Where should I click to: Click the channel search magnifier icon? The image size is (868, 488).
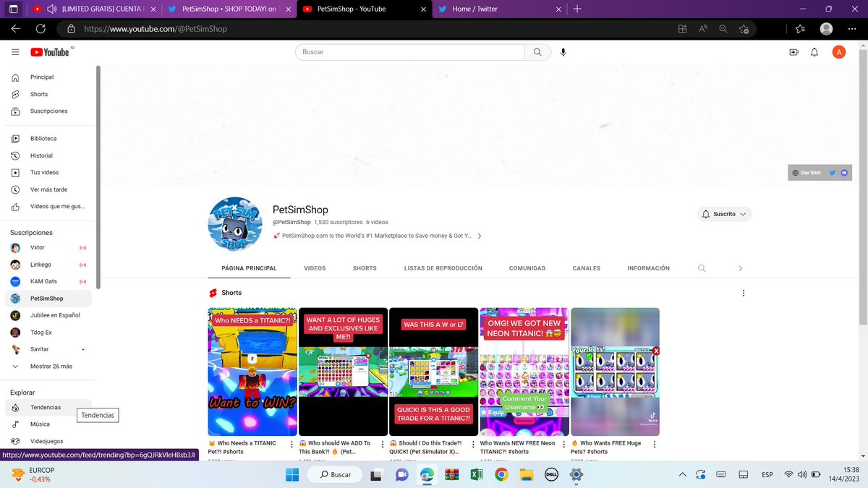(x=702, y=268)
